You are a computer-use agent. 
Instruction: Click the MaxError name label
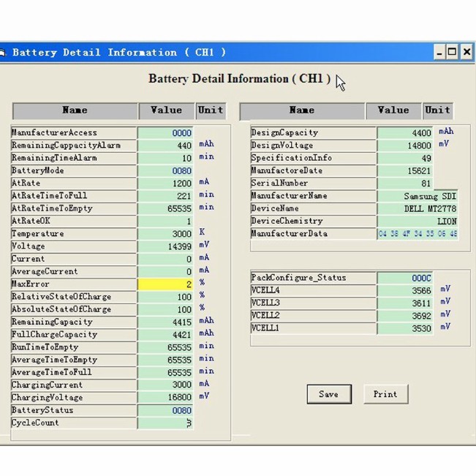74,284
